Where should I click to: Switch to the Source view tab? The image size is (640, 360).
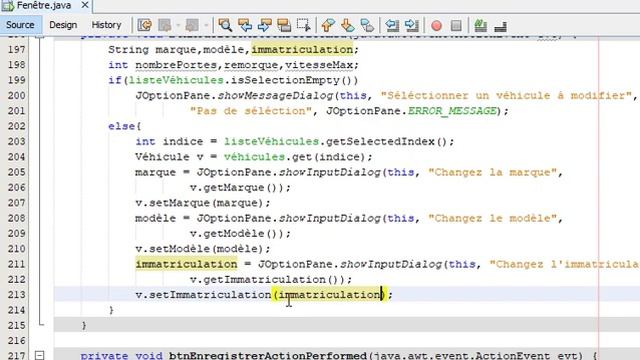coord(20,25)
